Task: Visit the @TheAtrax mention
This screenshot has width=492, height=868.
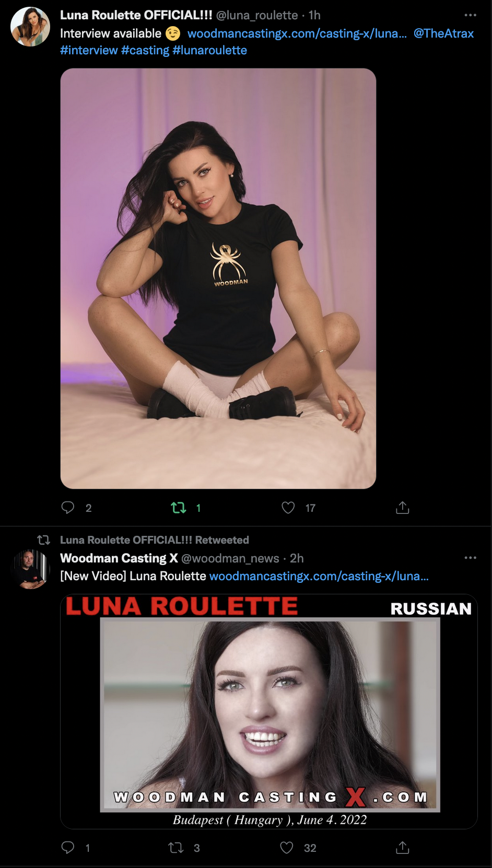Action: coord(443,33)
